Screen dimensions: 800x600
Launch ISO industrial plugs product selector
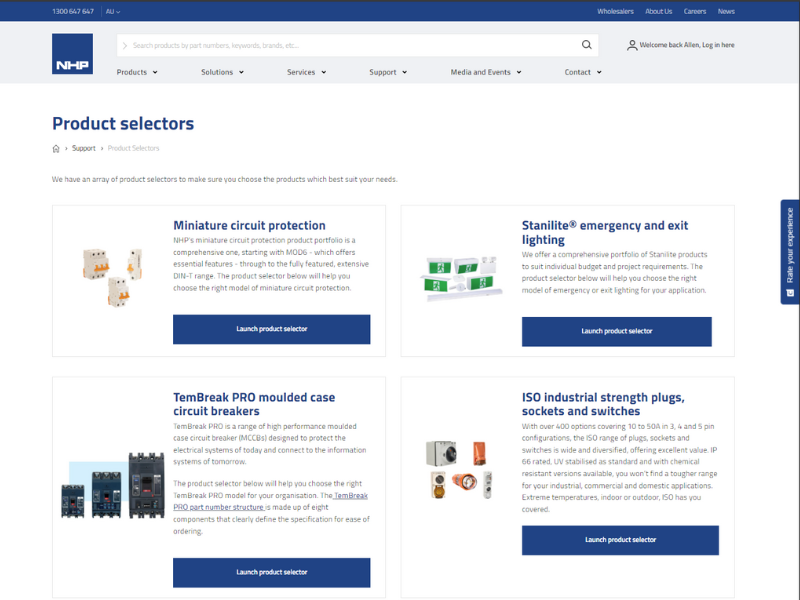point(620,540)
